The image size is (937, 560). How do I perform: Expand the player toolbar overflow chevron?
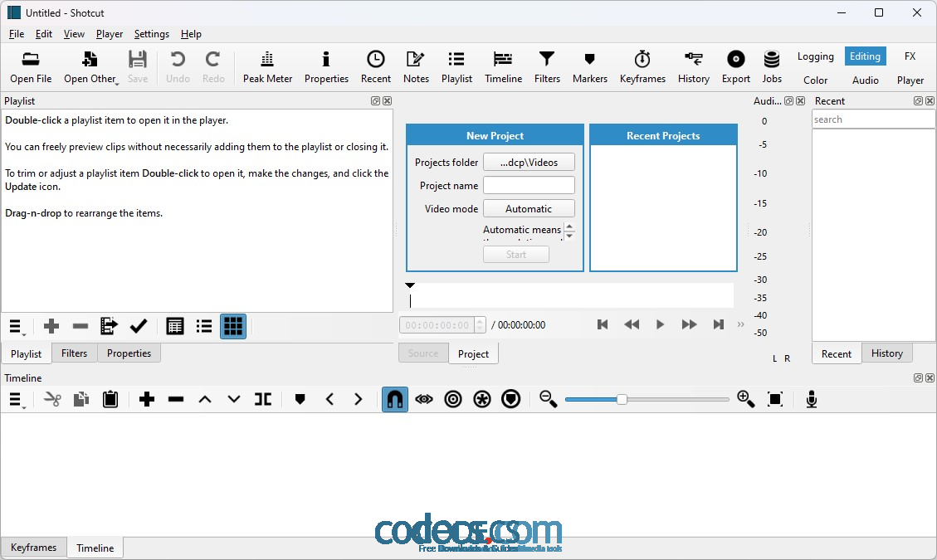click(741, 324)
